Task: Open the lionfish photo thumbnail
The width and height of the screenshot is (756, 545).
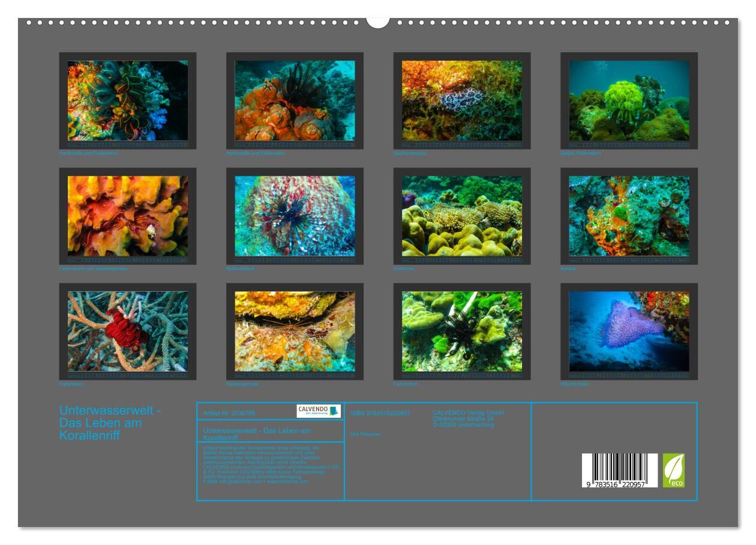Action: (x=295, y=215)
